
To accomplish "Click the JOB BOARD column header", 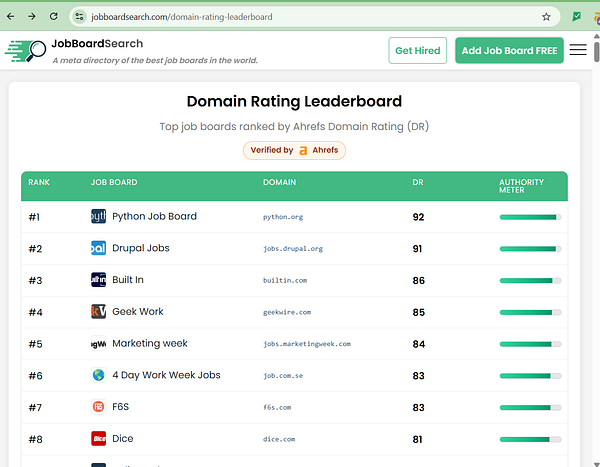I will (114, 182).
